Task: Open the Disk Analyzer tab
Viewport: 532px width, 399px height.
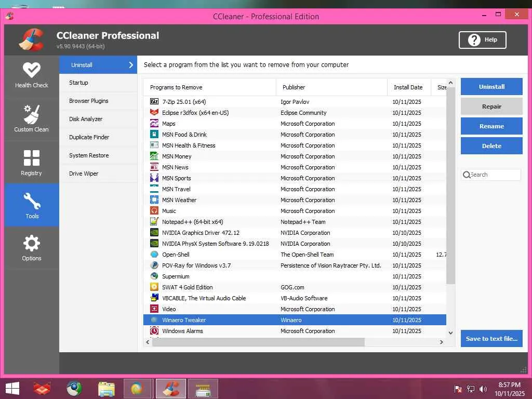Action: point(98,119)
